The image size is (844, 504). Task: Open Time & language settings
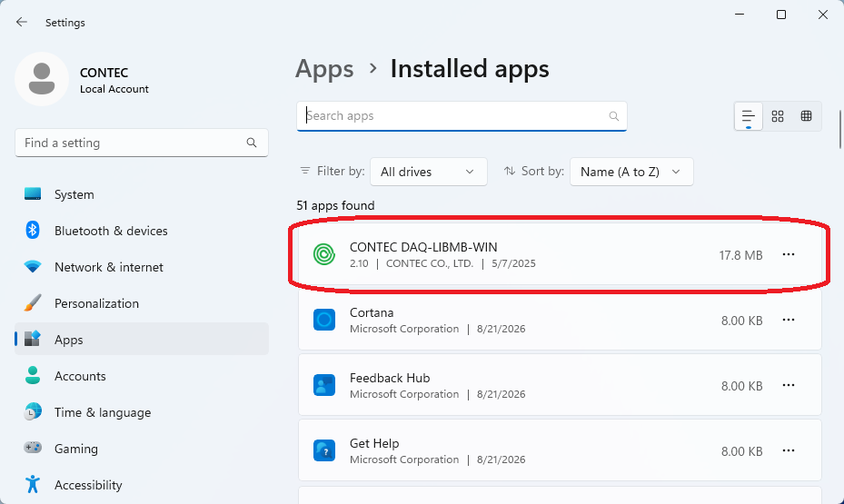[142, 412]
